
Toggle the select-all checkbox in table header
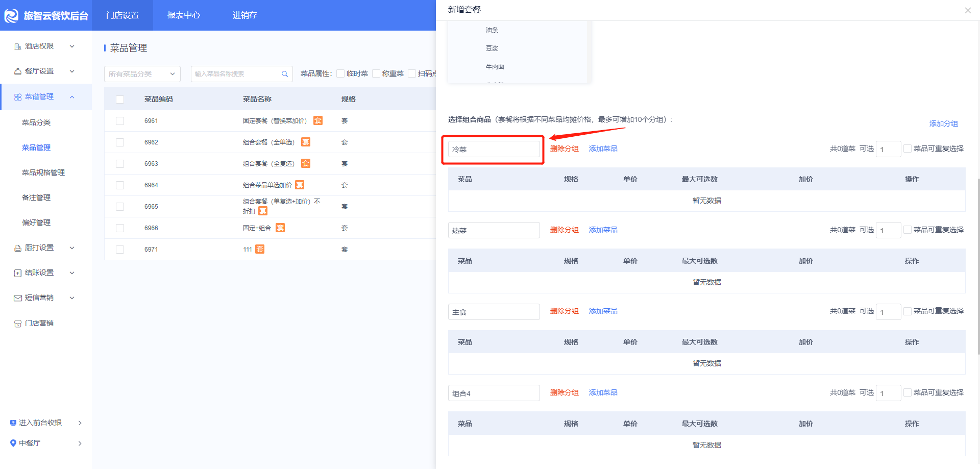click(x=120, y=100)
